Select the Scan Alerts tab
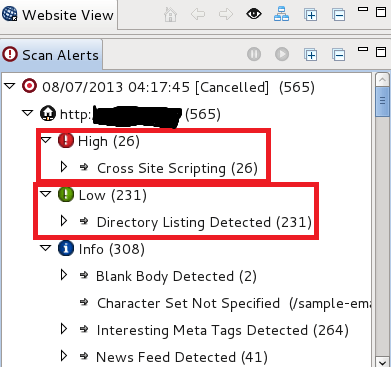The width and height of the screenshot is (391, 367). [51, 55]
